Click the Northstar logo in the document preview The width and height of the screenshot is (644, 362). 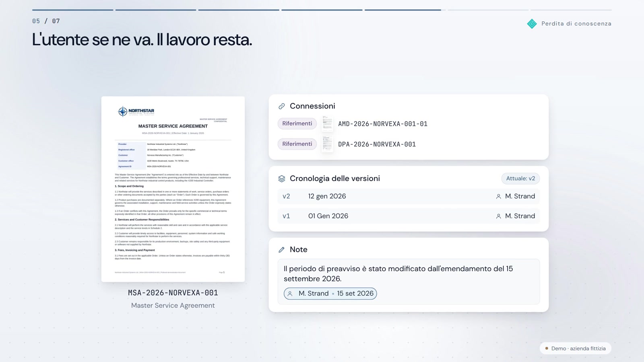tap(136, 111)
